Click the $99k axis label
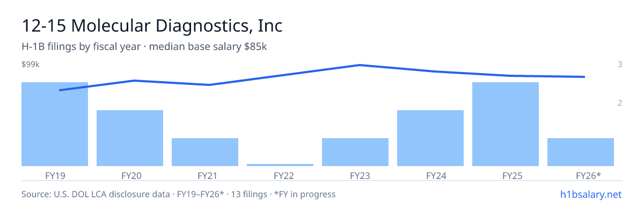644x215 pixels. [x=31, y=64]
